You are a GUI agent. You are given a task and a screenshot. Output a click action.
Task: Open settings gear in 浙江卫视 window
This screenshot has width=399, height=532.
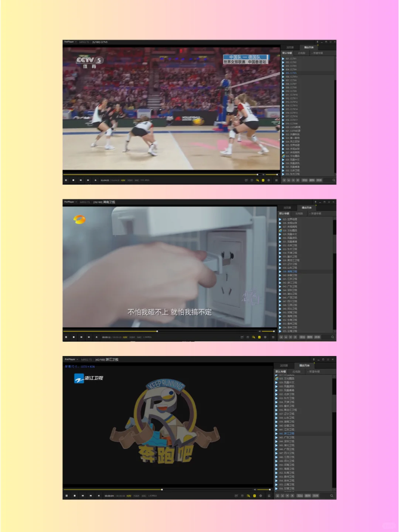[260, 496]
